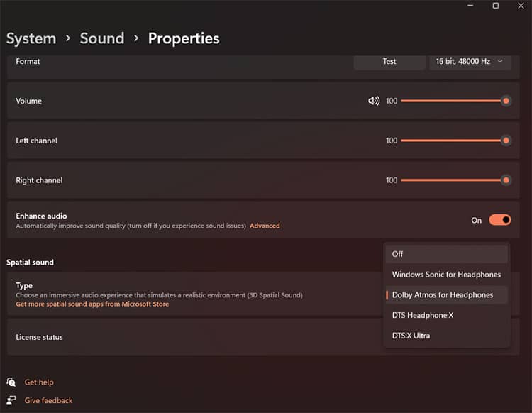The image size is (532, 413).
Task: Click the Spatial sound section heading
Action: pyautogui.click(x=30, y=263)
